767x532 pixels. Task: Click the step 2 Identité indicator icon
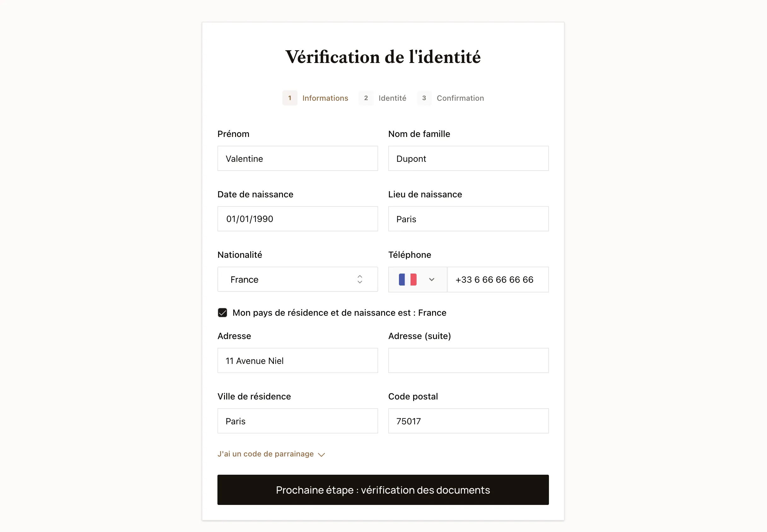point(366,98)
